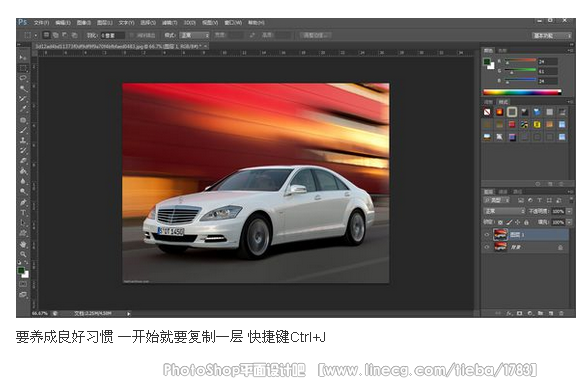
Task: Click Subtract from Selection mode icon
Action: tap(64, 35)
